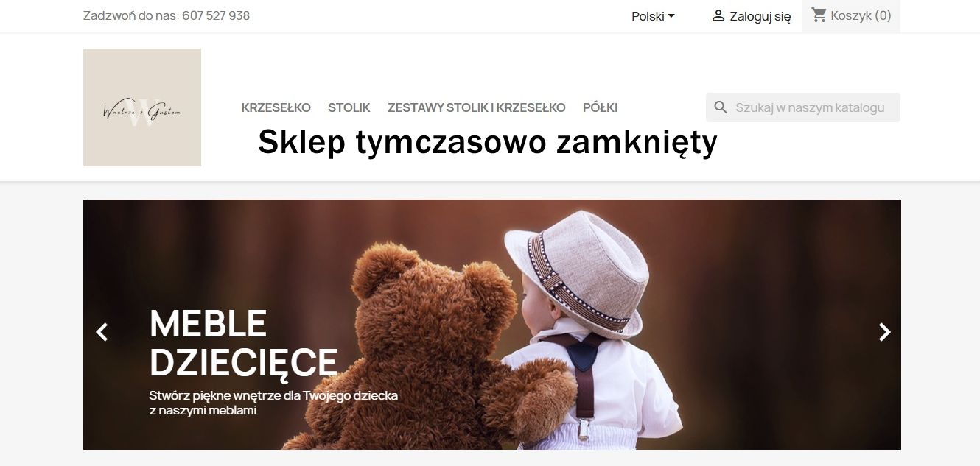Click the Zaloguj się link
The height and width of the screenshot is (466, 980).
tap(760, 16)
